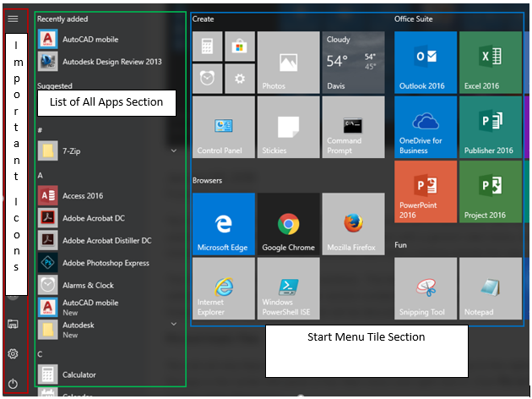The height and width of the screenshot is (399, 532).
Task: Launch Google Chrome tile
Action: [289, 224]
